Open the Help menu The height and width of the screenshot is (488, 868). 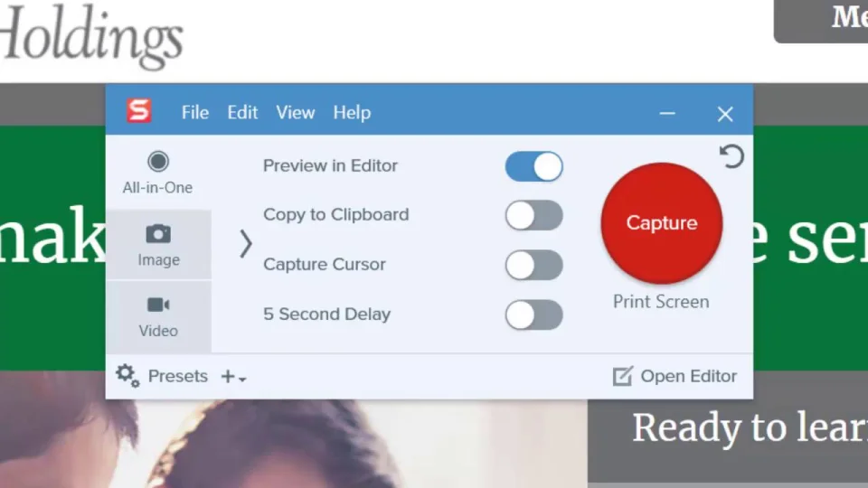tap(352, 113)
